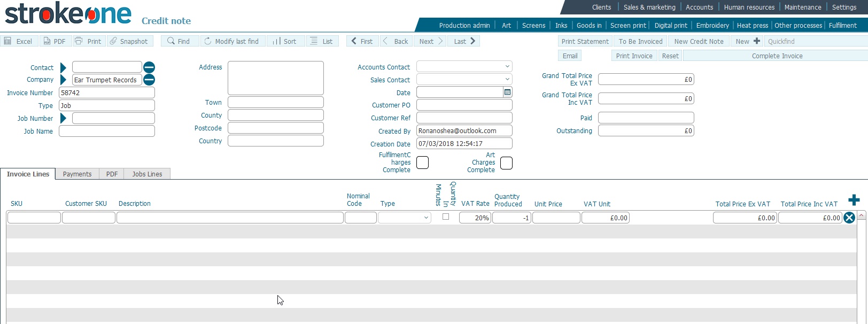Tick the Art Charges Complete checkbox
Image resolution: width=868 pixels, height=324 pixels.
(x=506, y=163)
